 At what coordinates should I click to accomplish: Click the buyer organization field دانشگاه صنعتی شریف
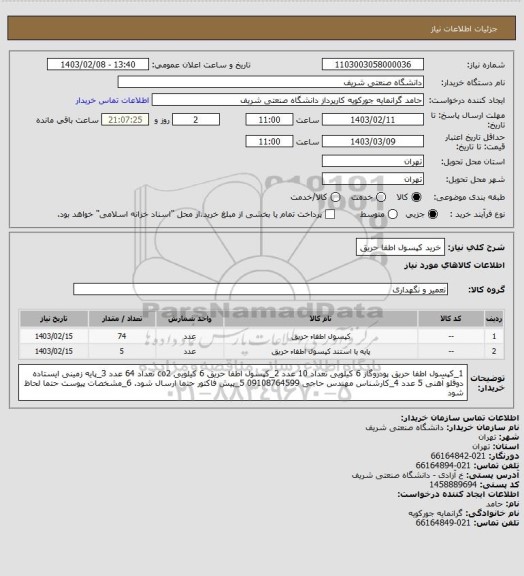click(x=270, y=82)
